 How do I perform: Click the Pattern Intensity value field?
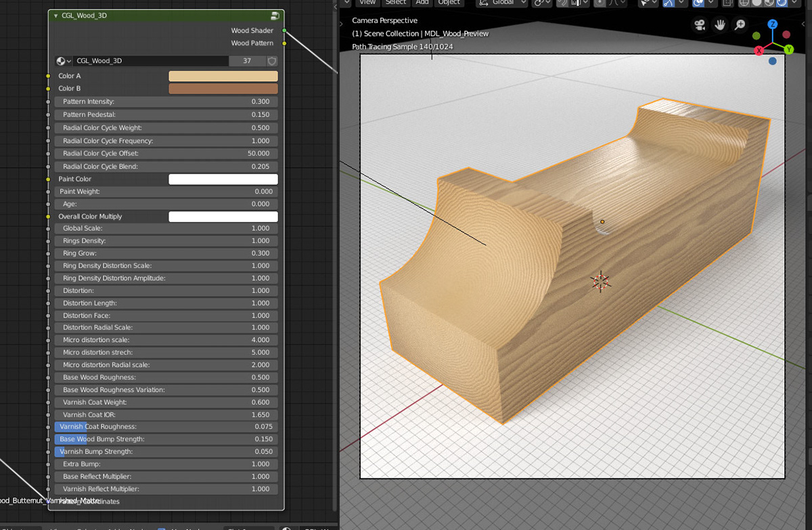166,102
